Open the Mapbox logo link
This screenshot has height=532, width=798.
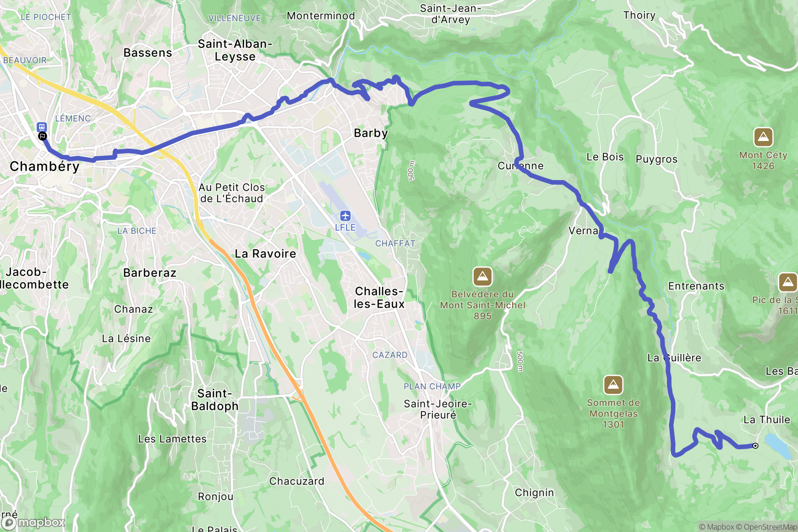33,523
